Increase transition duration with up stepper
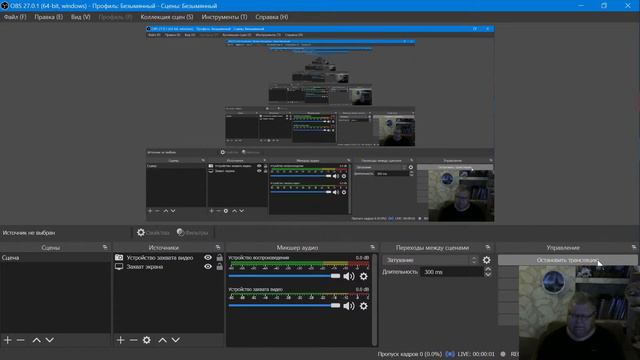The image size is (640, 360). click(x=488, y=269)
